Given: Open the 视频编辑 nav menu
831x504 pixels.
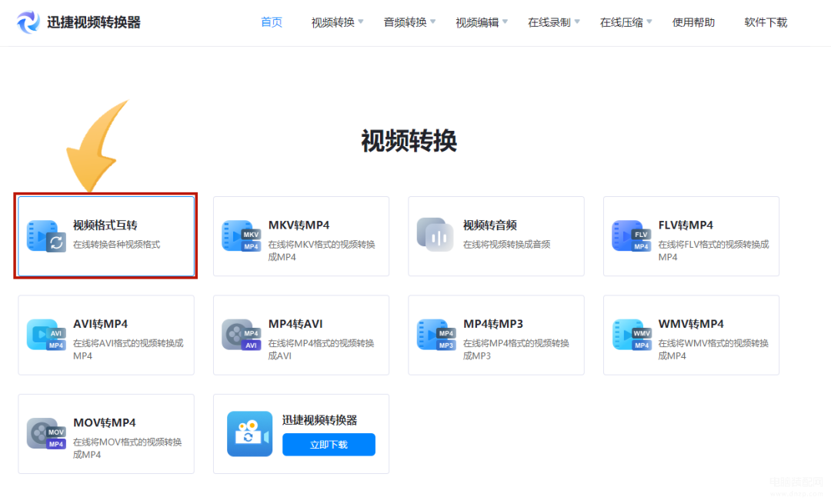Looking at the screenshot, I should 477,22.
